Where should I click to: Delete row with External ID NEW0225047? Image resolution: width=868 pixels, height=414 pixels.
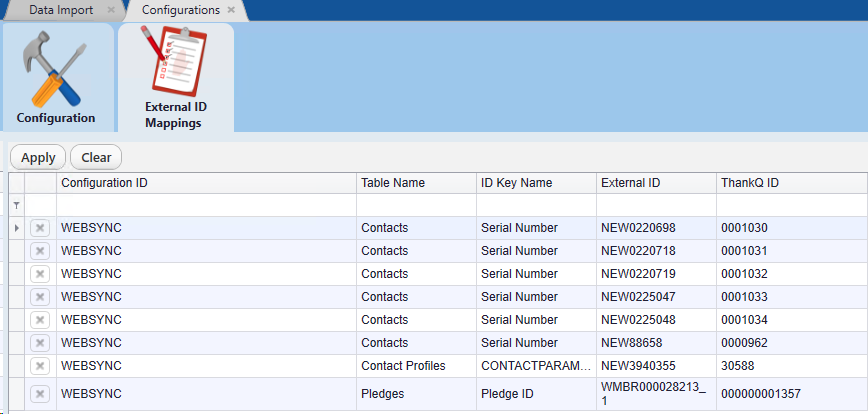tap(40, 297)
